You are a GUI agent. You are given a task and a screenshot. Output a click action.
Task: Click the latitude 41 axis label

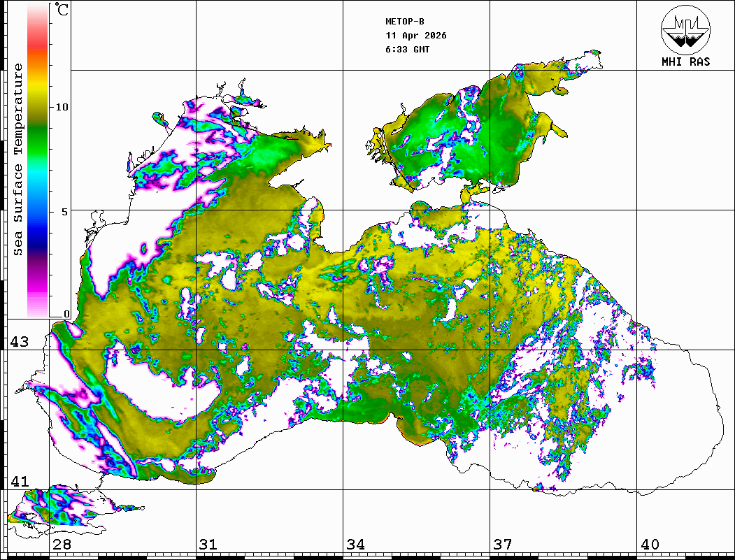click(x=19, y=482)
